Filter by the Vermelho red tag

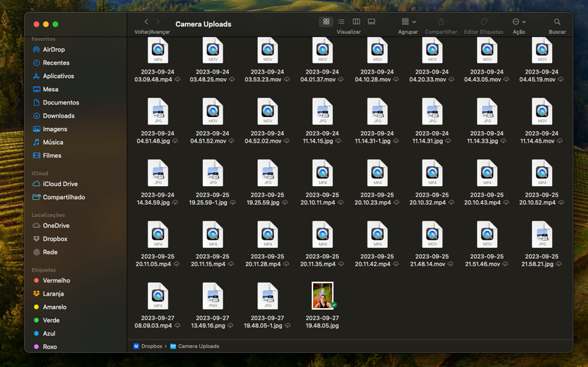coord(57,280)
